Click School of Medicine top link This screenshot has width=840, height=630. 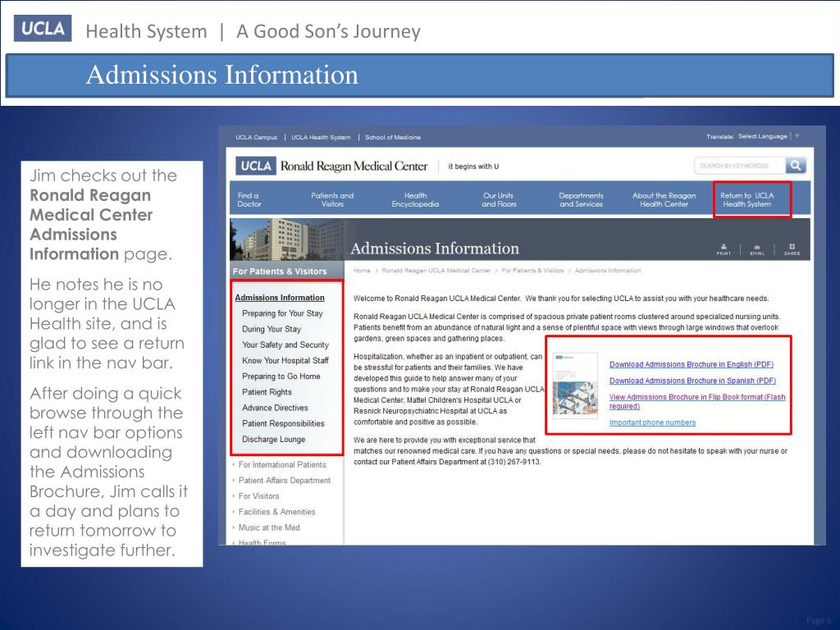click(393, 138)
